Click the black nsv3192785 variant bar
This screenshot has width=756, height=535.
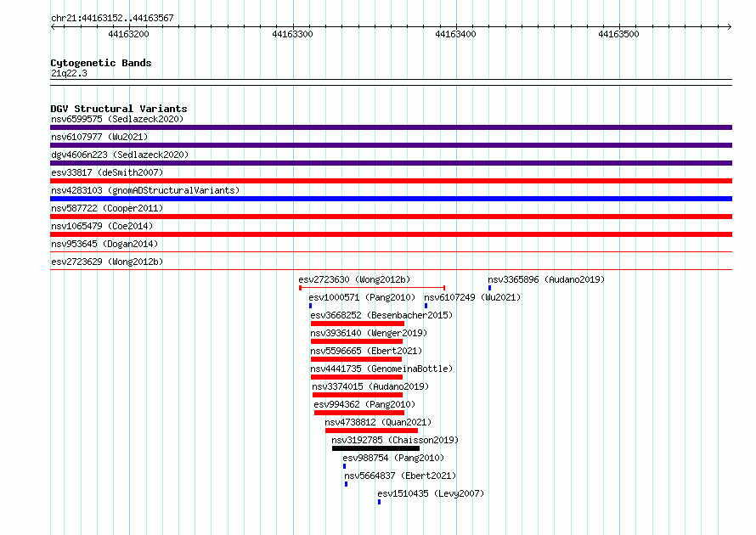[x=375, y=448]
